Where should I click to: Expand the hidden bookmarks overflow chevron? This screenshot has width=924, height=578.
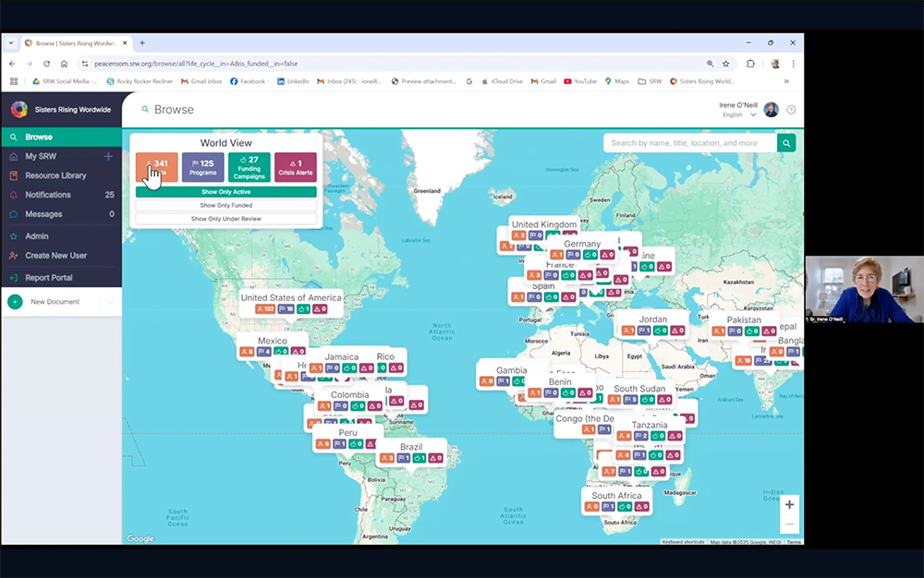[786, 81]
